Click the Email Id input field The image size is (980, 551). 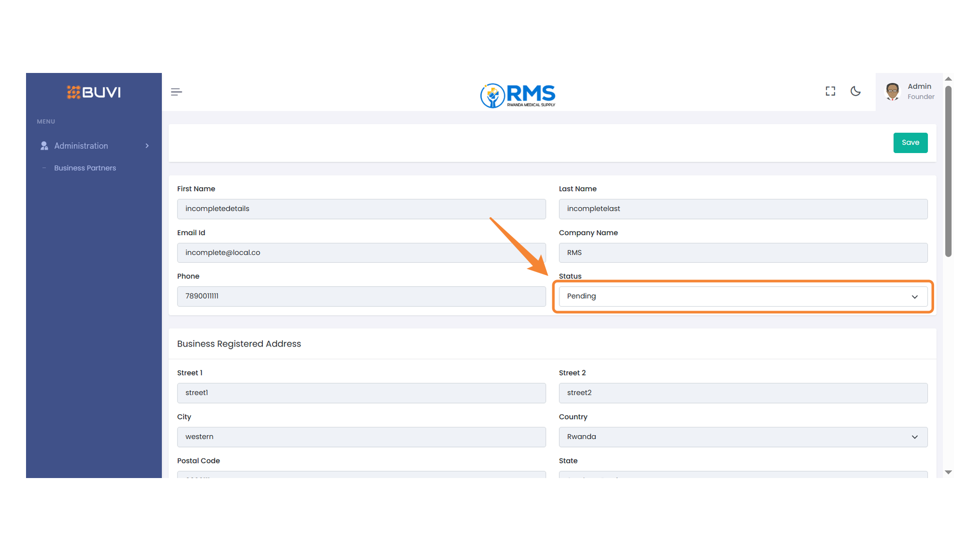(x=361, y=253)
